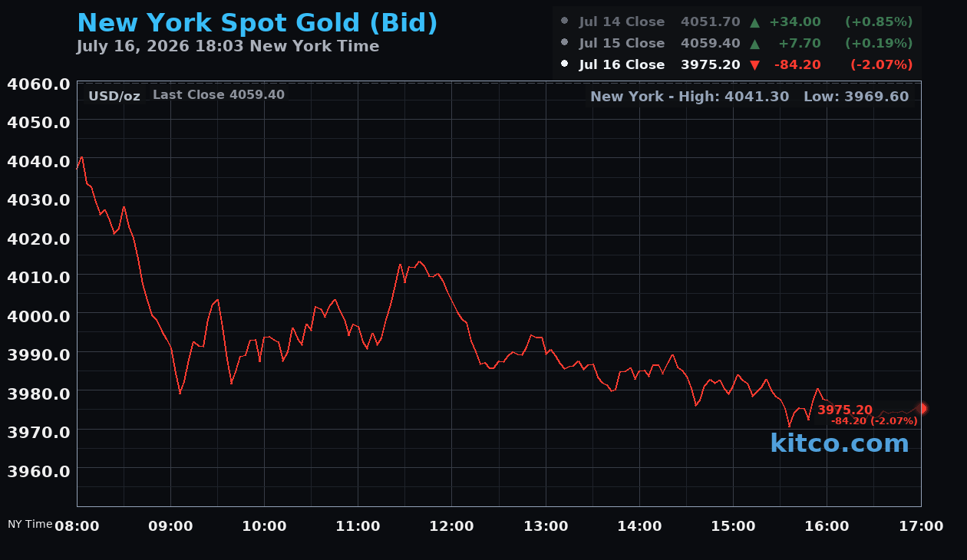Click the Jul 16 close value 3975.20 in legend
967x560 pixels.
coord(710,64)
